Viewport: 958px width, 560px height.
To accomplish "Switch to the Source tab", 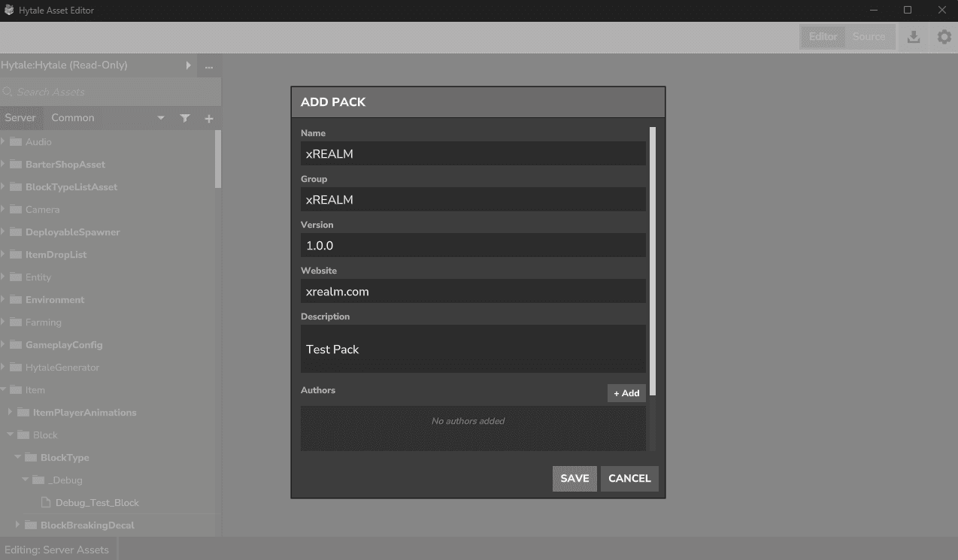I will [869, 36].
